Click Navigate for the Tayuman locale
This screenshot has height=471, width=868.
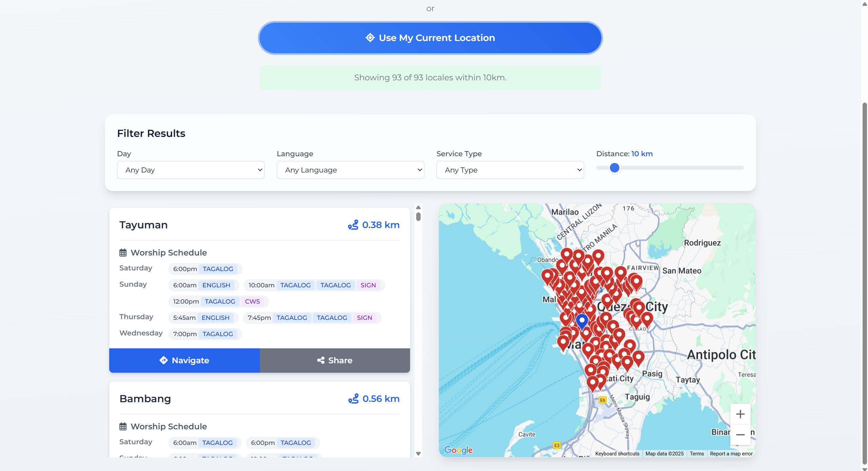click(x=184, y=361)
